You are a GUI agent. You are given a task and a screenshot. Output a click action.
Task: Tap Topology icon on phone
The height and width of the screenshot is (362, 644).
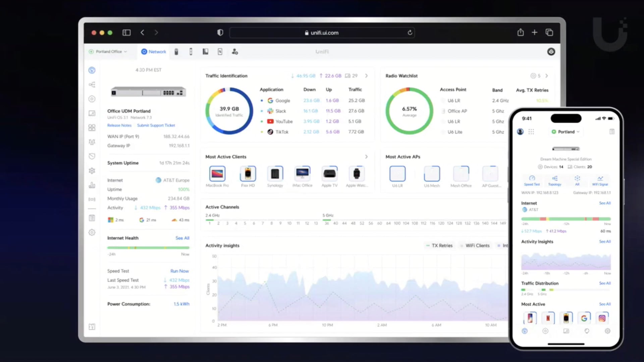(554, 180)
